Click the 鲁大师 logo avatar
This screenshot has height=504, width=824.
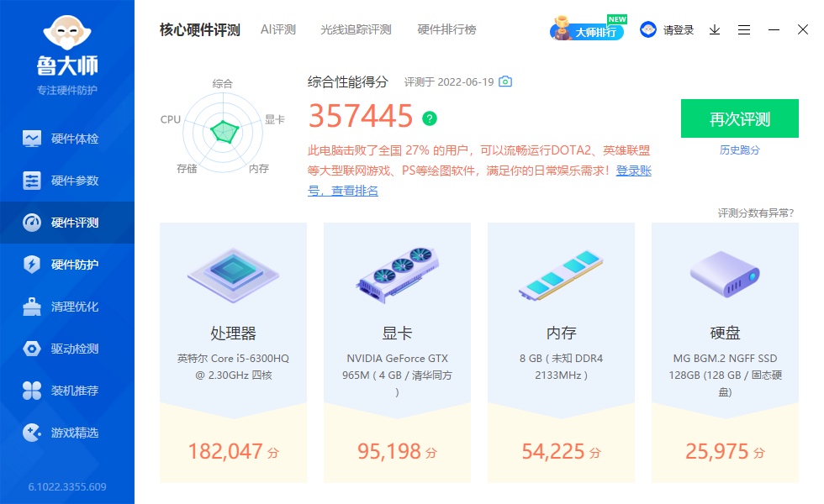[67, 33]
